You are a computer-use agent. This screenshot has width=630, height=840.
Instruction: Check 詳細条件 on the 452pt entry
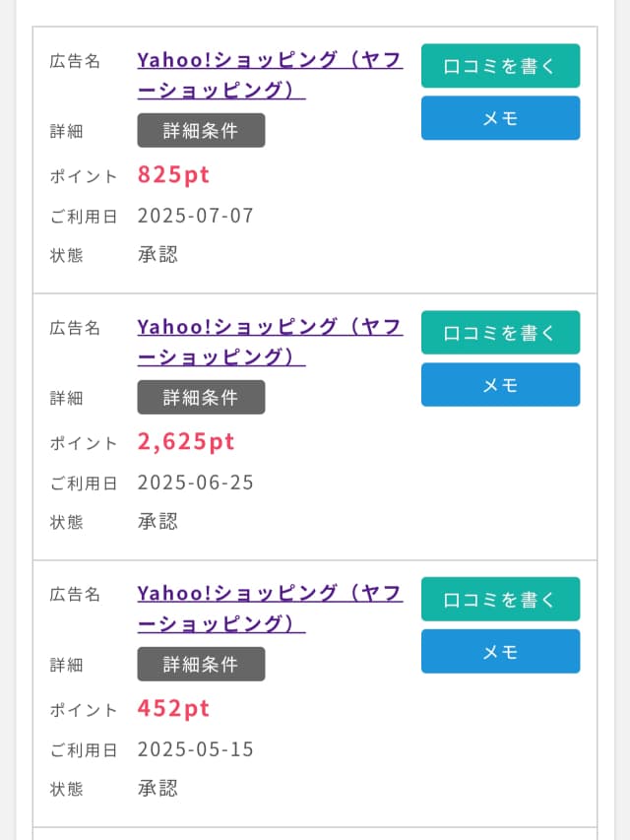tap(201, 664)
